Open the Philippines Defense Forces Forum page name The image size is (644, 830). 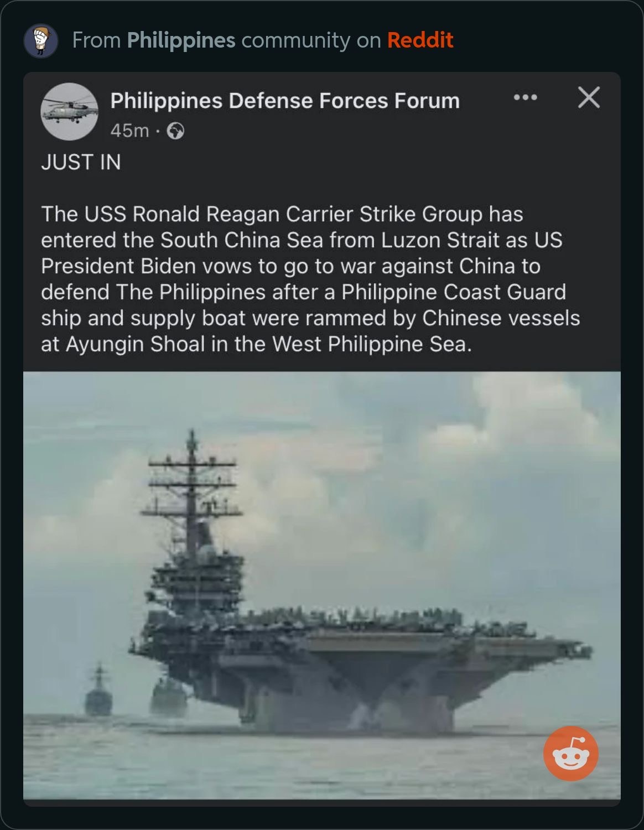pos(285,101)
